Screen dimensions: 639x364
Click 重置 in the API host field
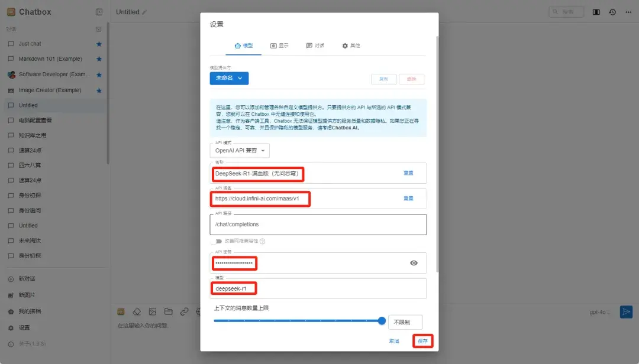[x=408, y=199]
